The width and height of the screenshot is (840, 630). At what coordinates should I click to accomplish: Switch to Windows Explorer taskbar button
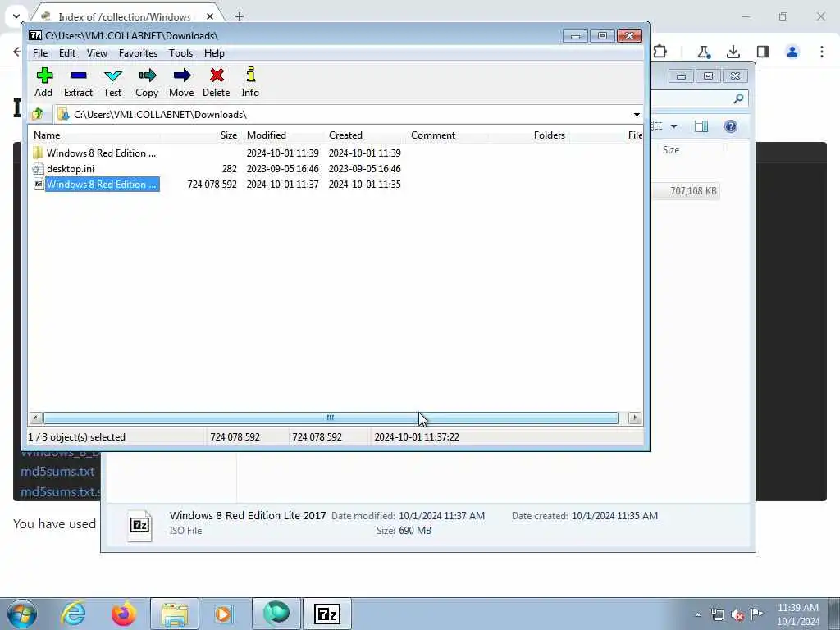pyautogui.click(x=175, y=614)
